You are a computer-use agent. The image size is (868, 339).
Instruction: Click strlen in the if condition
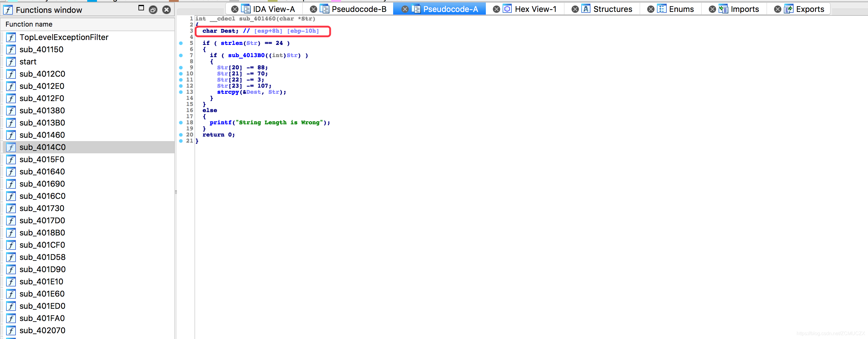(232, 43)
